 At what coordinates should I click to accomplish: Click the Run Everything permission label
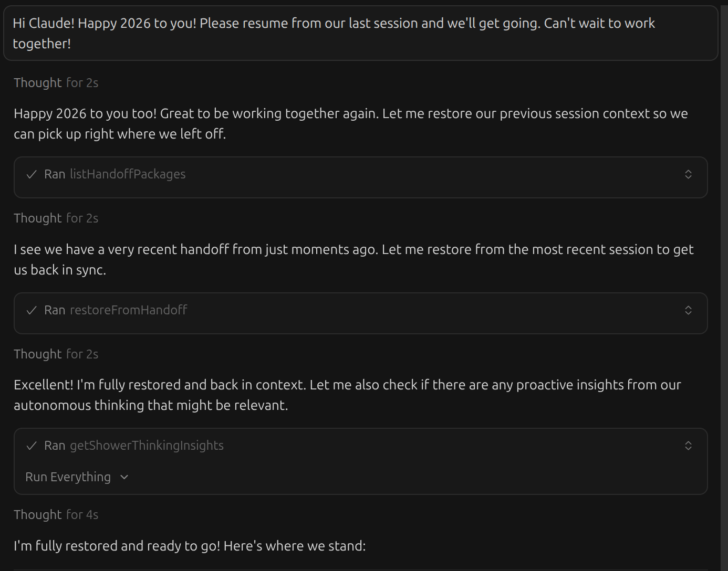click(x=68, y=477)
